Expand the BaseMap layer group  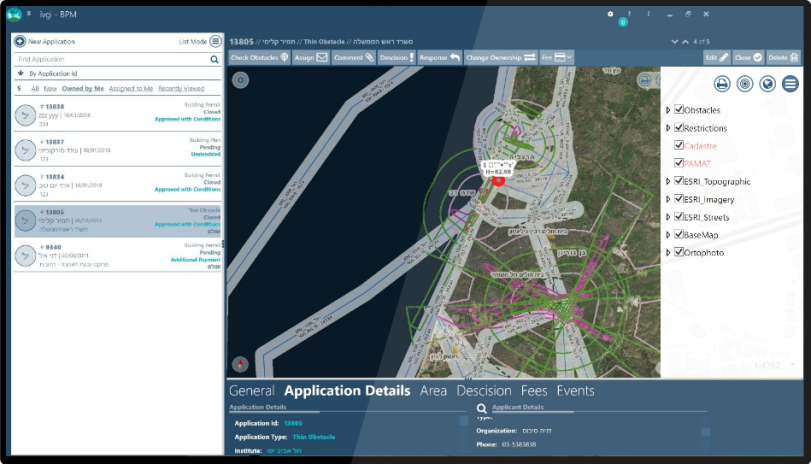coord(668,235)
